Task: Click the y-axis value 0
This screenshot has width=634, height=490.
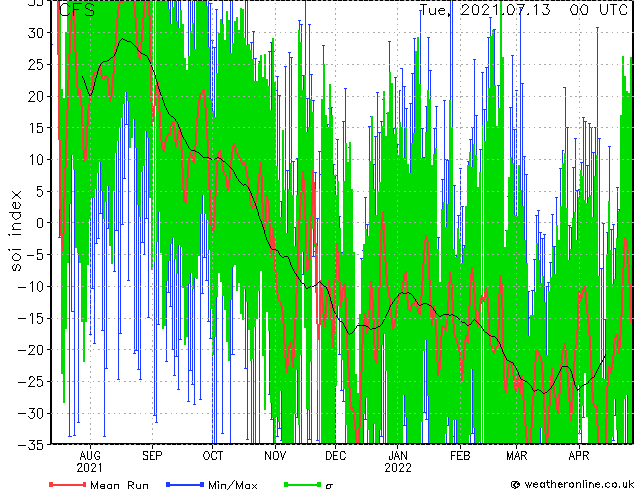Action: (x=41, y=223)
